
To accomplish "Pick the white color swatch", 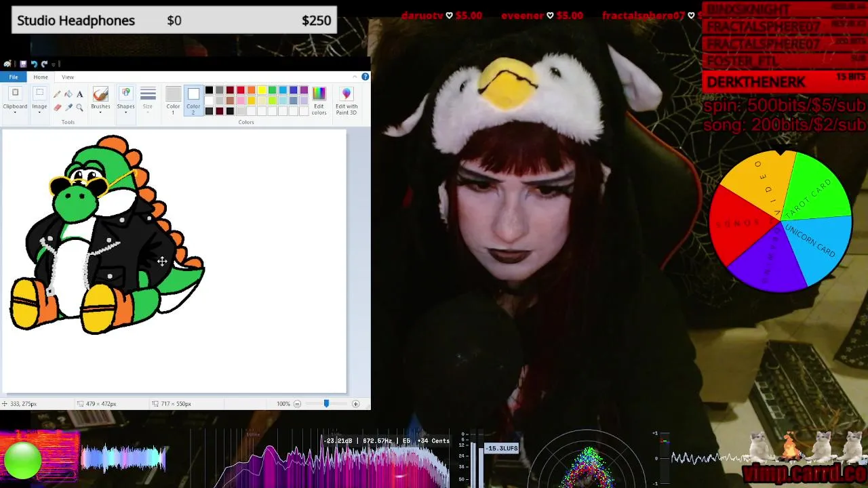I will click(209, 100).
